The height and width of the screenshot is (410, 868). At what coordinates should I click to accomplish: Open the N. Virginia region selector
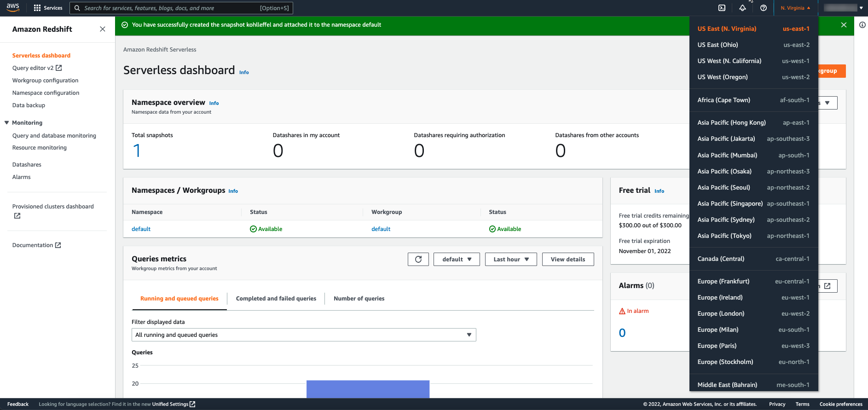pos(795,8)
